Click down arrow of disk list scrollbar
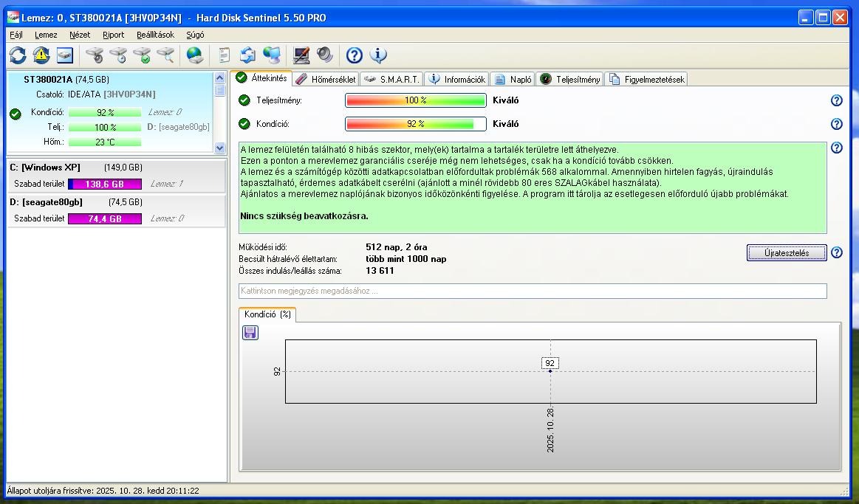859x504 pixels. 219,148
